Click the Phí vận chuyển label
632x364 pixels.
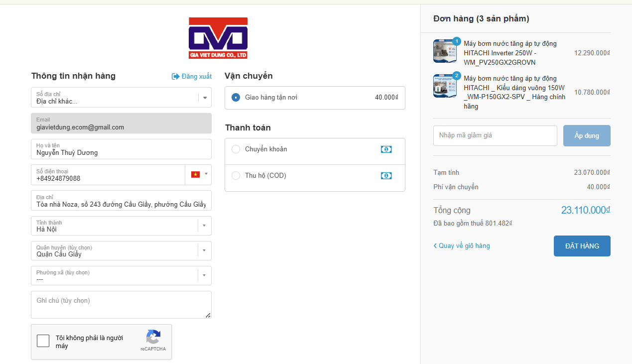[456, 187]
